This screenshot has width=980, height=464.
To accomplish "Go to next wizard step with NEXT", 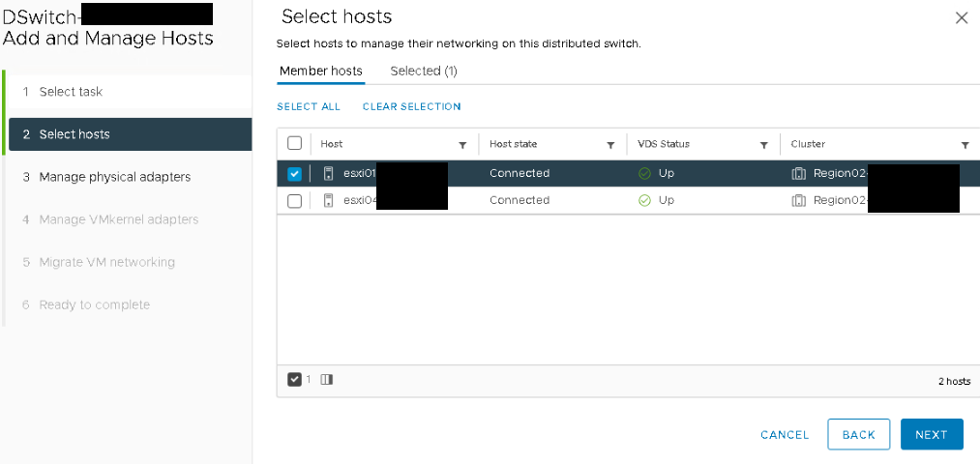I will click(x=932, y=435).
